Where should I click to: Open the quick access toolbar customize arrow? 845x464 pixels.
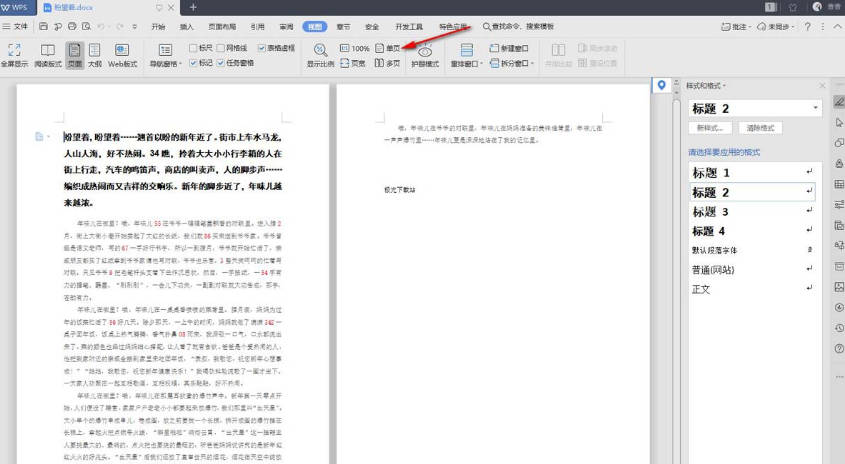click(134, 26)
